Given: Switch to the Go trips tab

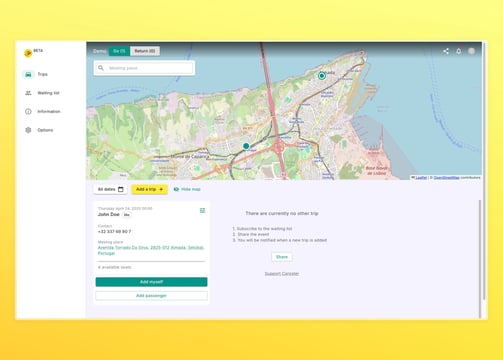Looking at the screenshot, I should (119, 51).
